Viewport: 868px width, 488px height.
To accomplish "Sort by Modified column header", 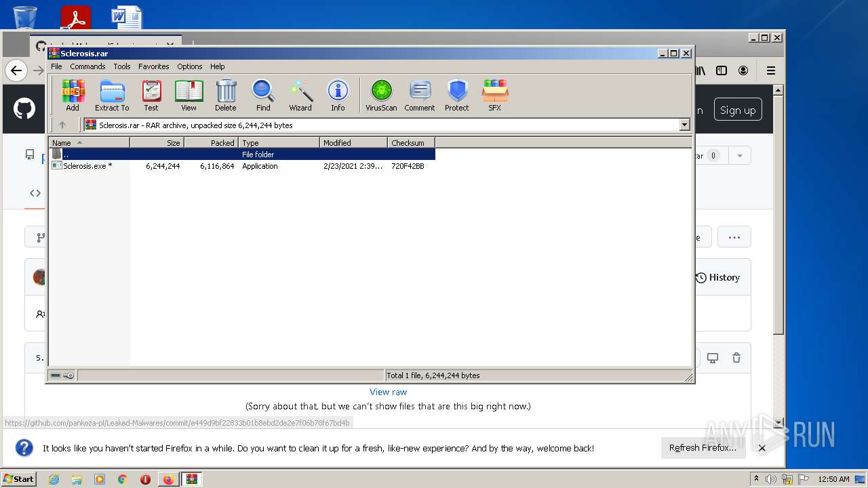I will [x=353, y=142].
